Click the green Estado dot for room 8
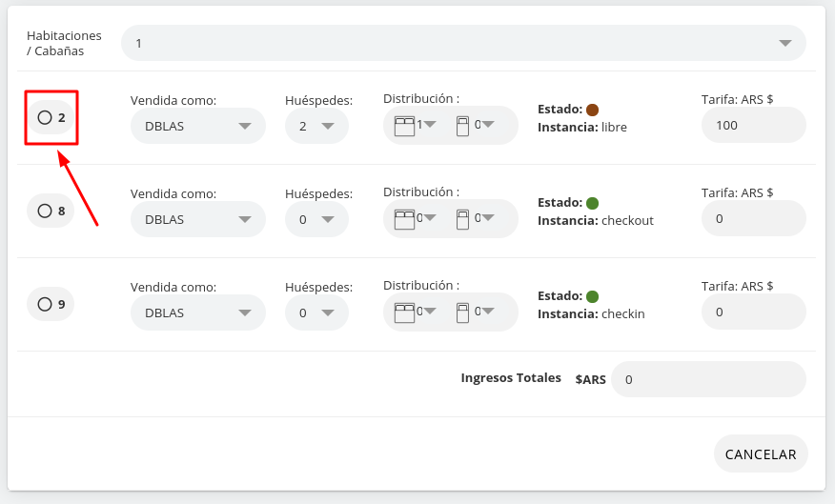Screen dimensions: 835x504 592,203
